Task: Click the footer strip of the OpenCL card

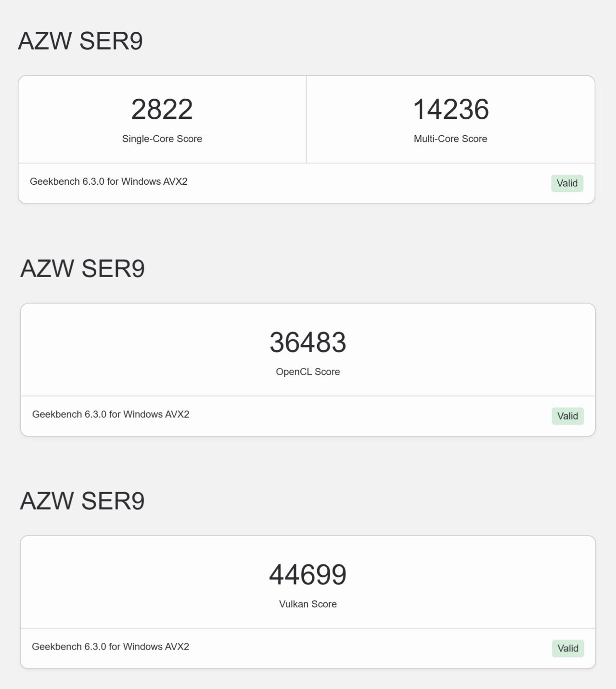Action: tap(337, 416)
